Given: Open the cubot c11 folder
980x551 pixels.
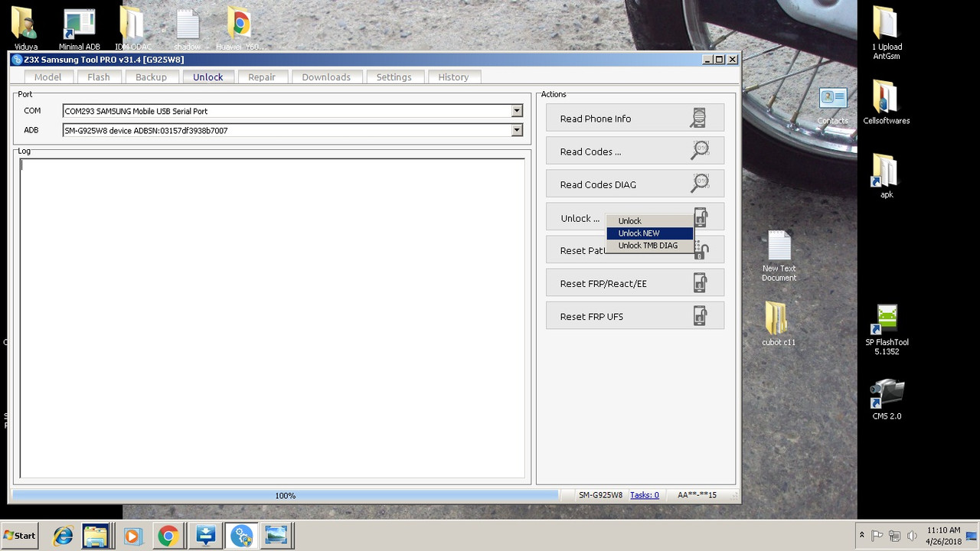Looking at the screenshot, I should coord(778,324).
